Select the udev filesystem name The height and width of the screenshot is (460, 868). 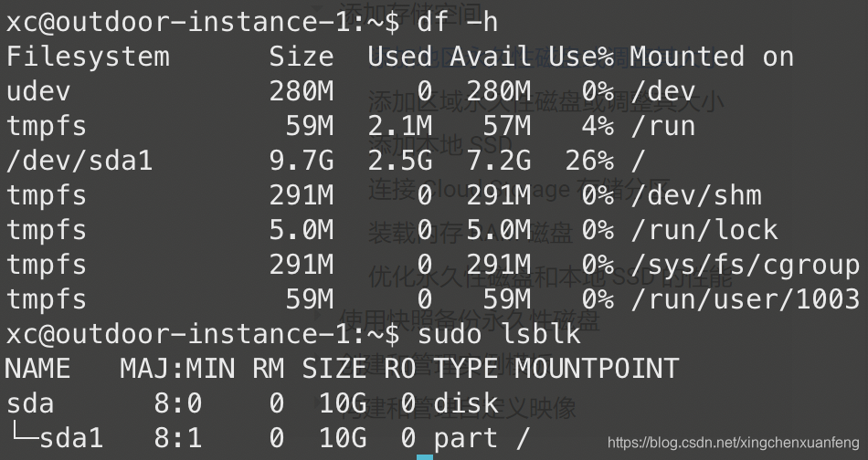[x=38, y=91]
